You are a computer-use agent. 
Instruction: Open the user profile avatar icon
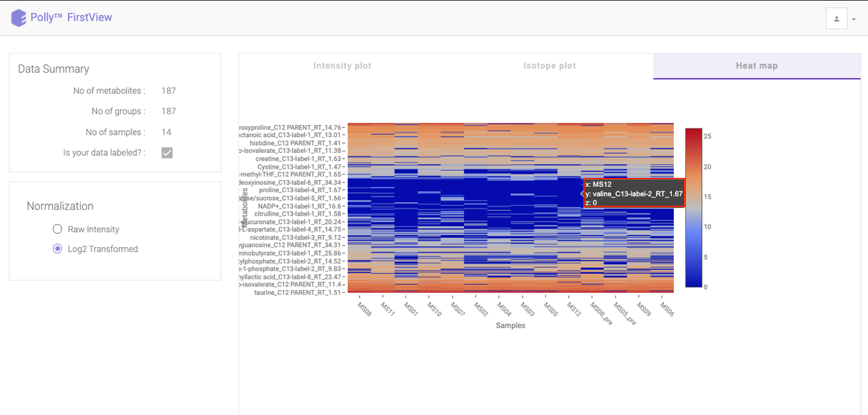(x=837, y=19)
